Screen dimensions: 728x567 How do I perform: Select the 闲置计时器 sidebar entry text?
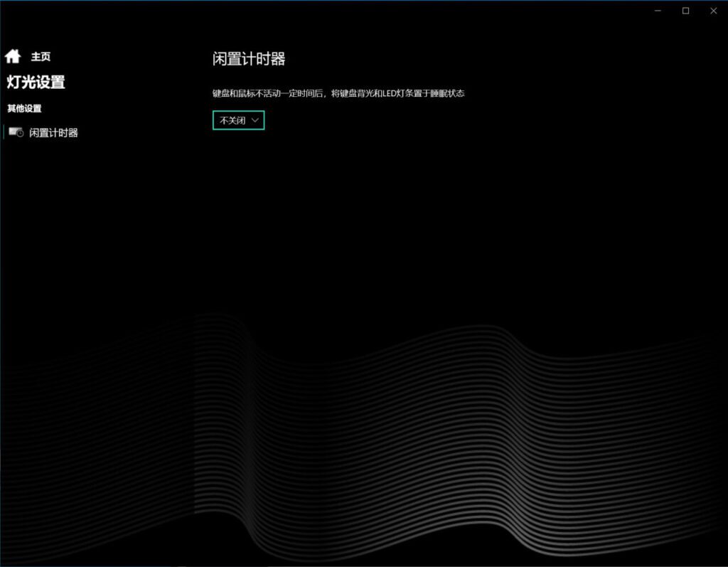[x=53, y=133]
